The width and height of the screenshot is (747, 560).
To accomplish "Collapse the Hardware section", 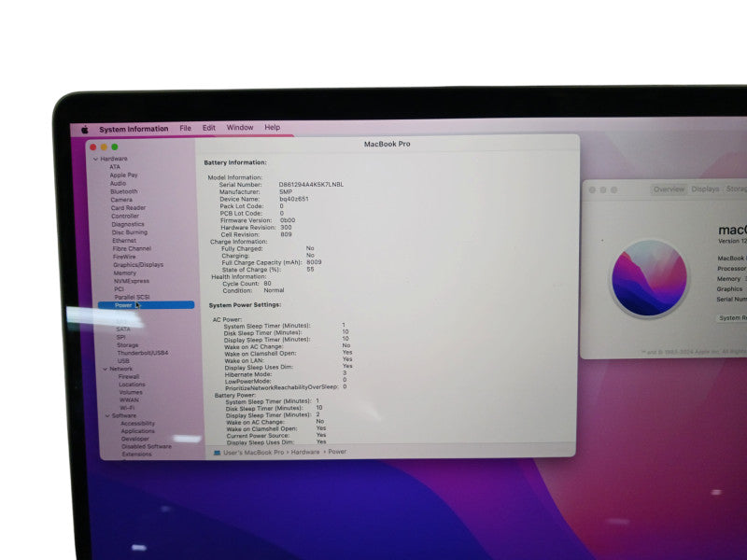I will (95, 159).
